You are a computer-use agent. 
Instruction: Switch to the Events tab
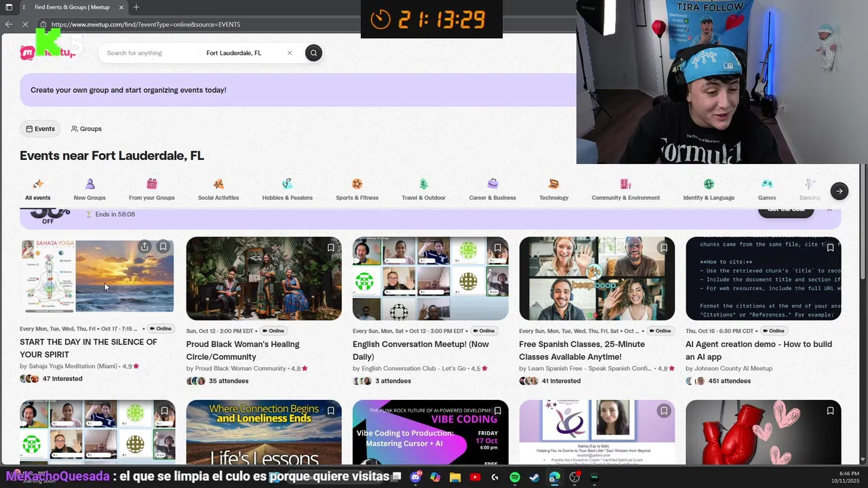[x=40, y=129]
